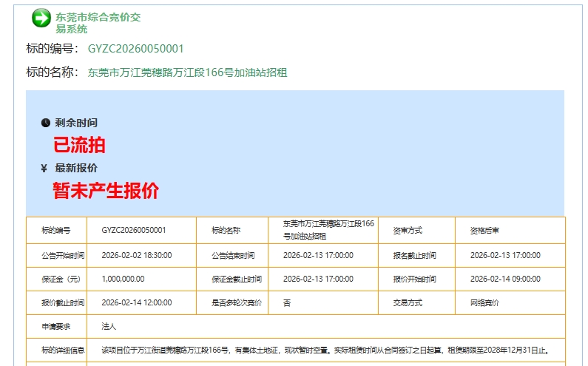Screen dimensions: 588x366
Task: Click the 标的详细信息 description text
Action: pyautogui.click(x=325, y=350)
